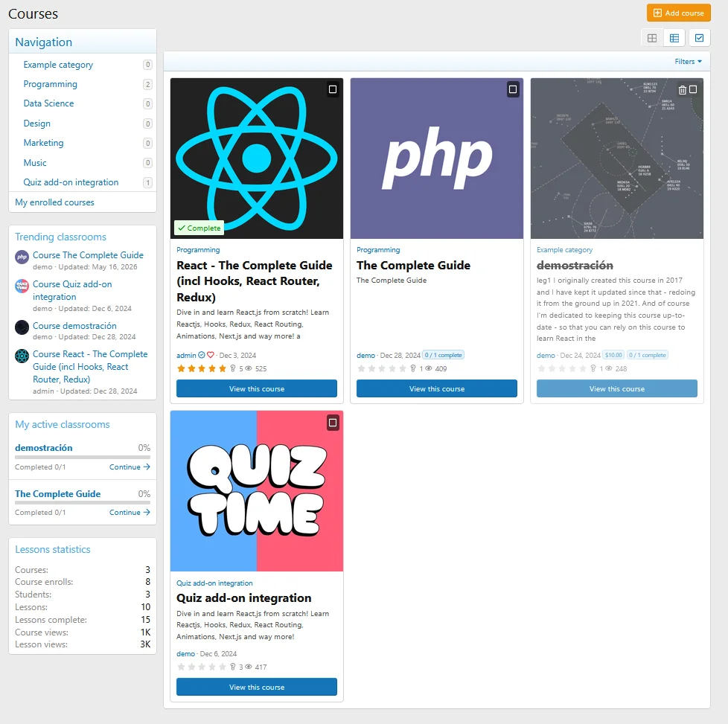Click the star rating on React course
728x724 pixels.
click(202, 368)
